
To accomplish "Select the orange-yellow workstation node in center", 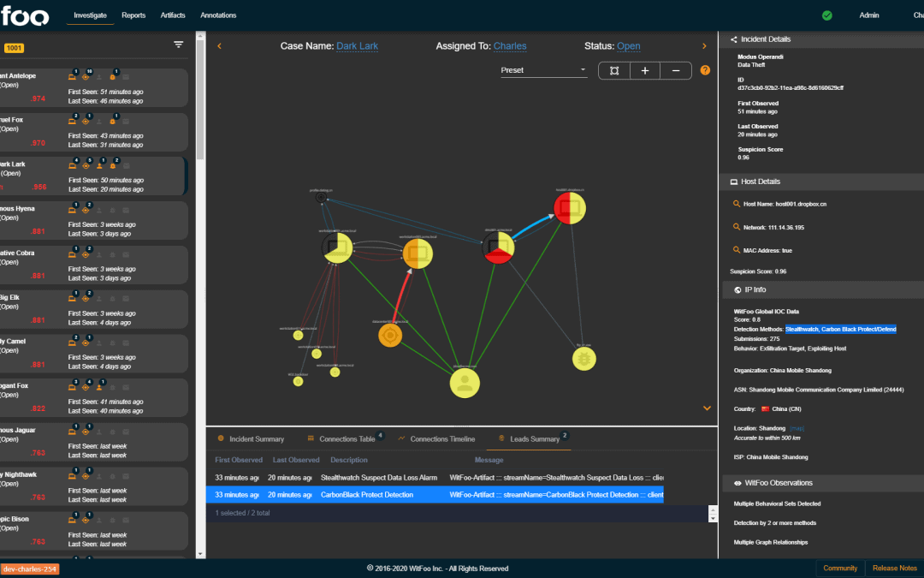I will point(418,253).
